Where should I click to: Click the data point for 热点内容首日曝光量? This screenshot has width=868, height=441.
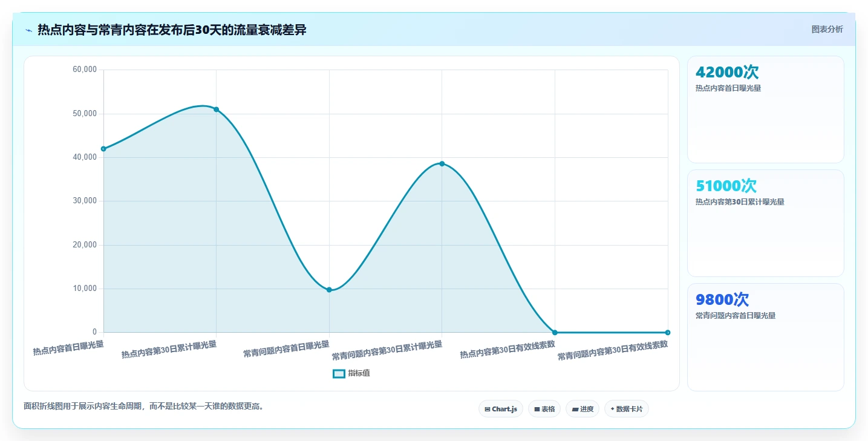tap(103, 149)
